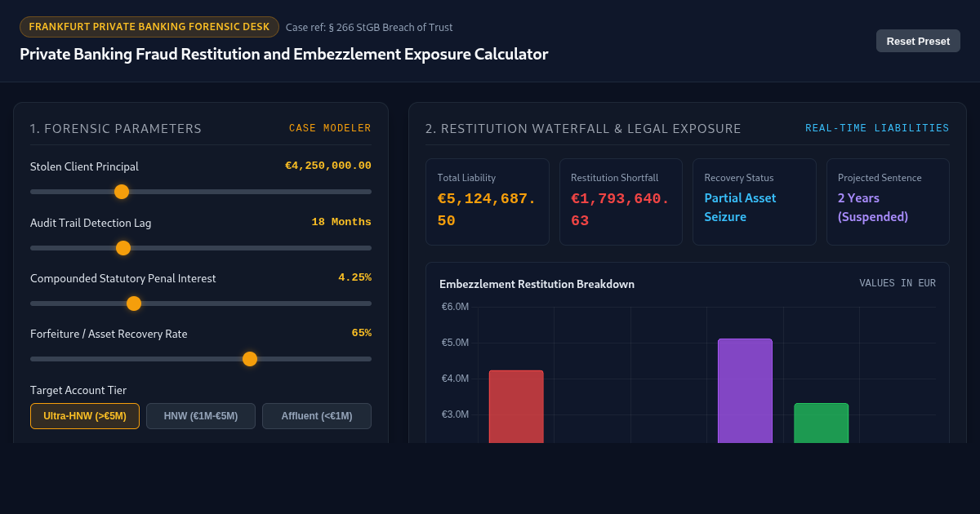Click the Partial Asset Seizure status text
This screenshot has width=980, height=514.
pyautogui.click(x=741, y=207)
